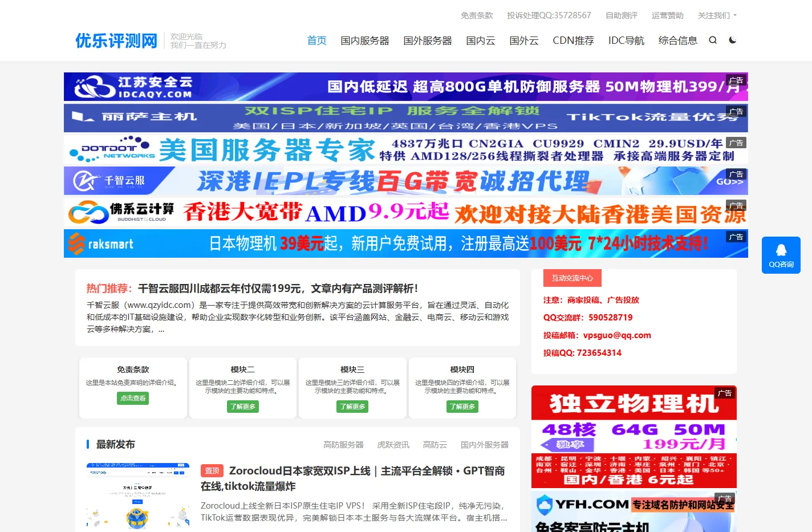Click 互动交流中心 sidebar label
The height and width of the screenshot is (532, 812).
[x=573, y=278]
